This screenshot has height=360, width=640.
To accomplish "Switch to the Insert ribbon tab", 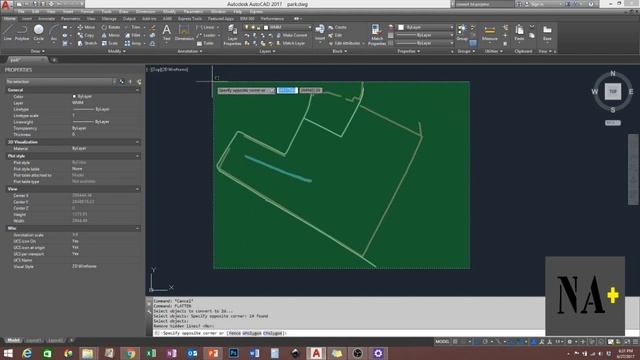I will (x=27, y=18).
